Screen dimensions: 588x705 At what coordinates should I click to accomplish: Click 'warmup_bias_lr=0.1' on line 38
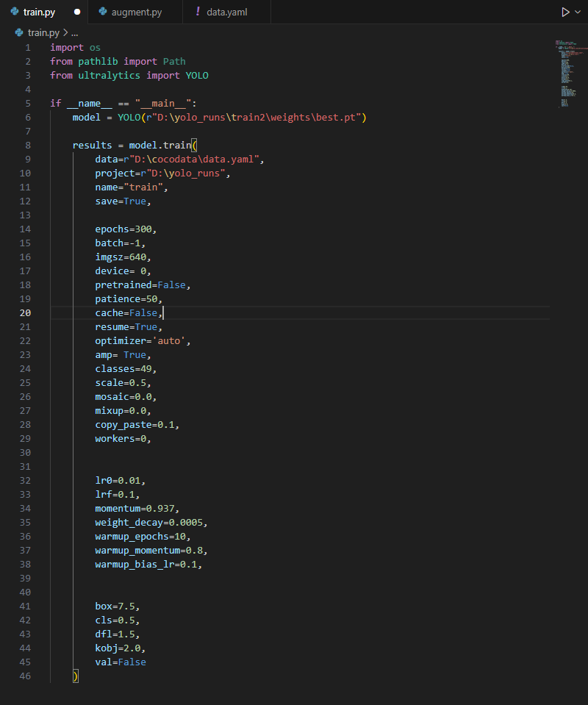tap(146, 565)
